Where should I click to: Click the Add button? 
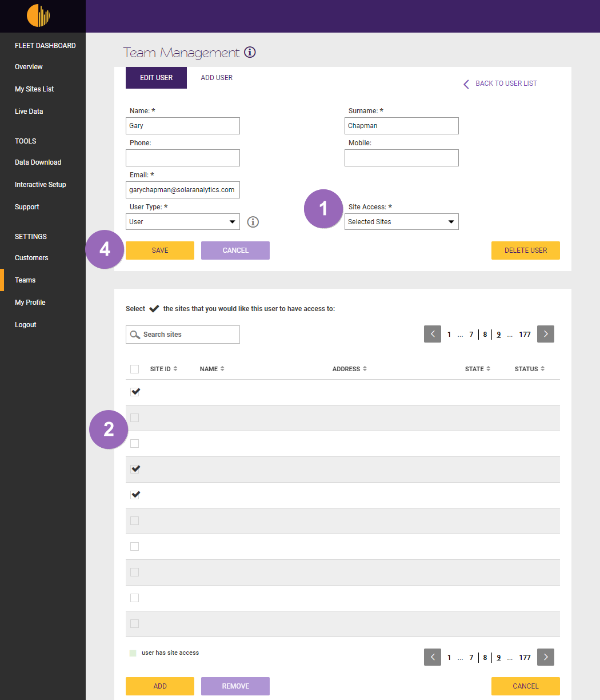coord(160,686)
